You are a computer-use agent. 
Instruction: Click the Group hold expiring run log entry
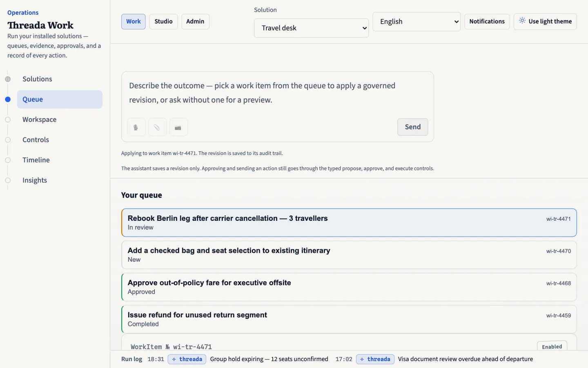[x=269, y=359]
